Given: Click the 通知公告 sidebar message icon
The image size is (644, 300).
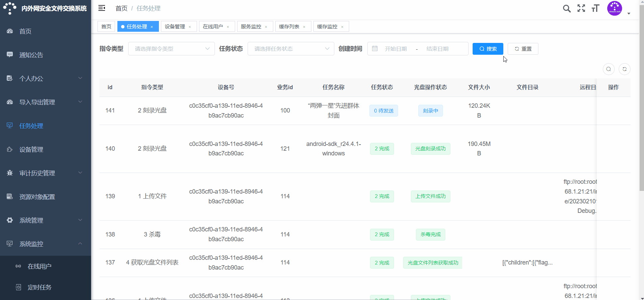Looking at the screenshot, I should (10, 55).
